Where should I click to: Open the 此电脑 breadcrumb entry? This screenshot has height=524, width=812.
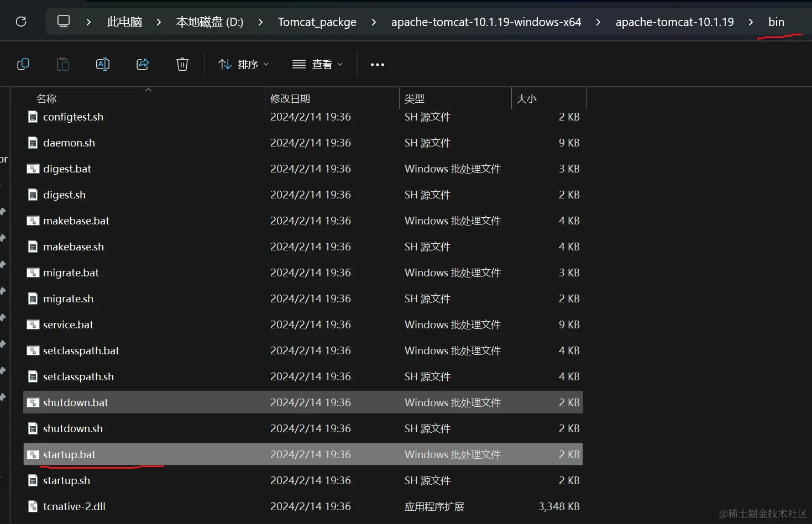[124, 22]
